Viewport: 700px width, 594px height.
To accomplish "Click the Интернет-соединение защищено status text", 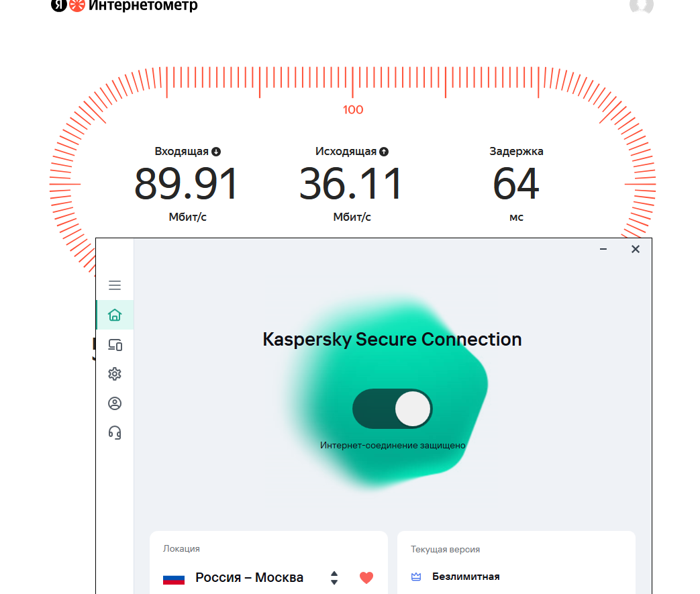I will [393, 445].
